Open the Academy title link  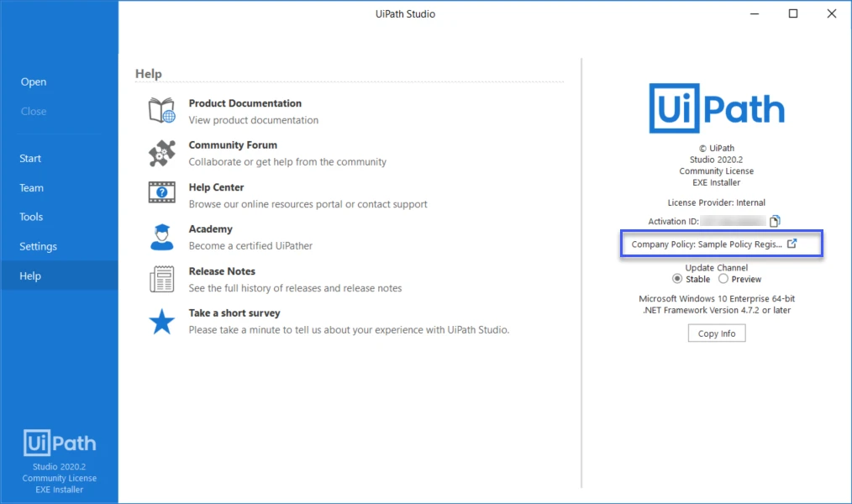[211, 228]
